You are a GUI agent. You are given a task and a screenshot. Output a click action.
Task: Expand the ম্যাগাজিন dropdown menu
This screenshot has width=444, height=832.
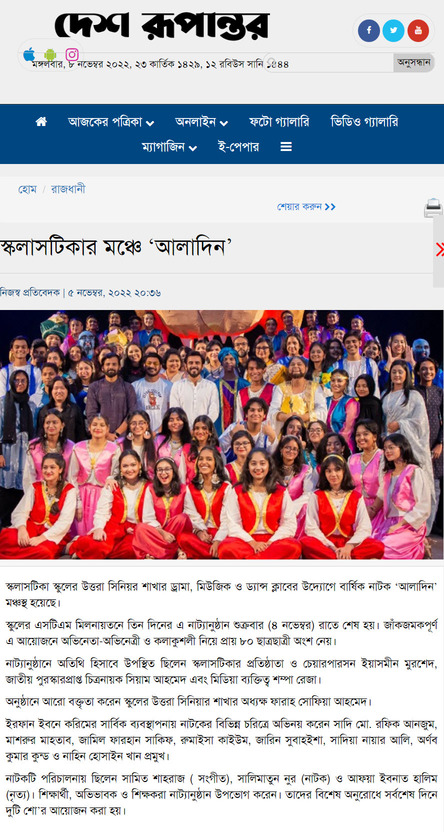click(169, 146)
